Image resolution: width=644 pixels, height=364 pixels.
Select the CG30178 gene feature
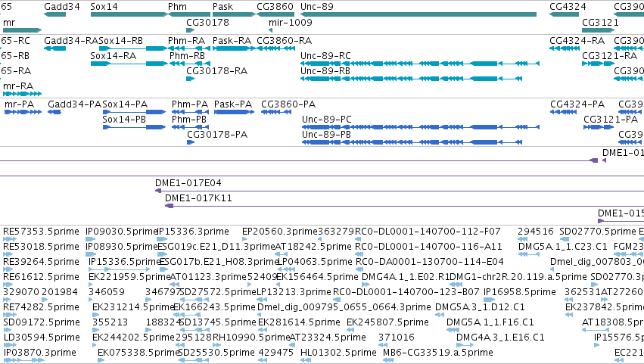tap(190, 30)
